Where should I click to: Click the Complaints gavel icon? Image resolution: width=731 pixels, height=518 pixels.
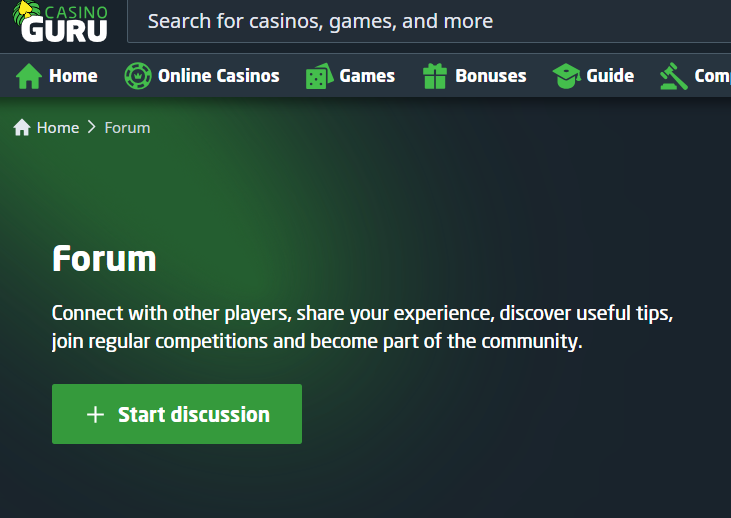[673, 76]
